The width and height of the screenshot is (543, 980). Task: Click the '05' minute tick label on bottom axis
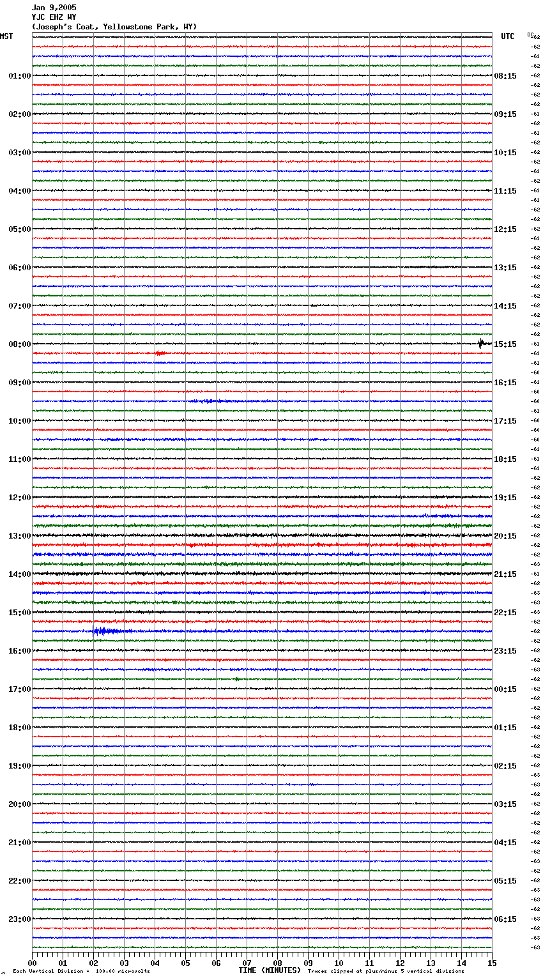[x=185, y=963]
